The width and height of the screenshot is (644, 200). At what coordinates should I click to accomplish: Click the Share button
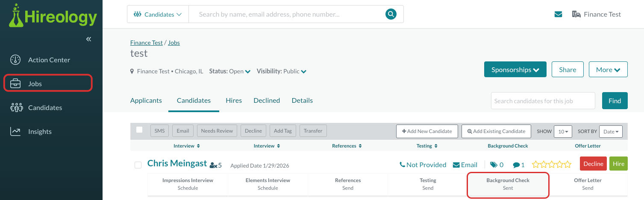tap(568, 70)
